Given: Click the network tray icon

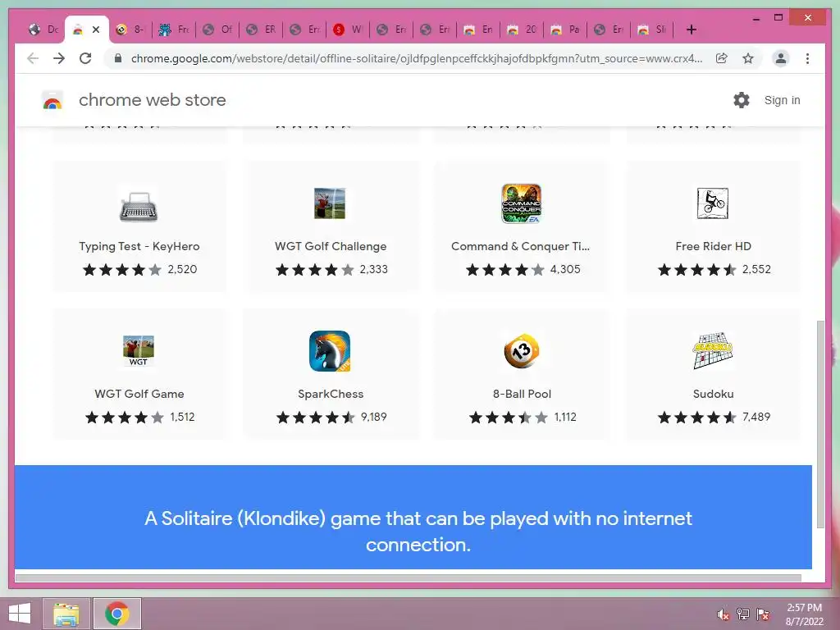Looking at the screenshot, I should click(743, 614).
